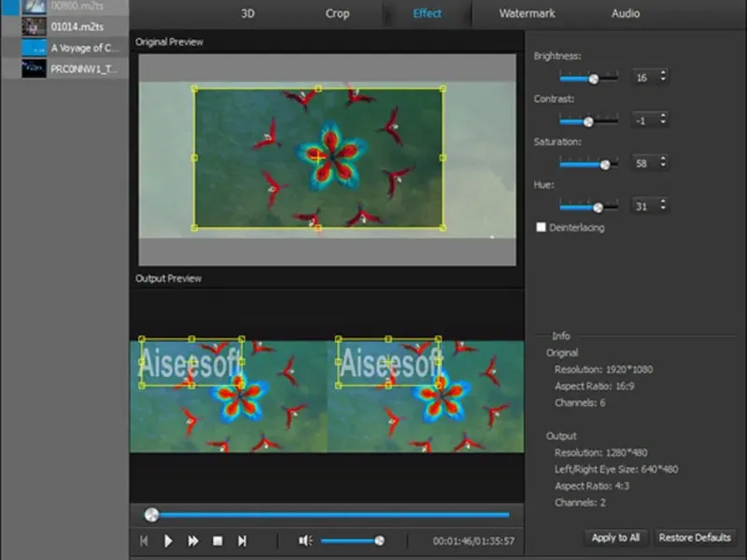747x560 pixels.
Task: Mute audio with the speaker icon
Action: [304, 540]
